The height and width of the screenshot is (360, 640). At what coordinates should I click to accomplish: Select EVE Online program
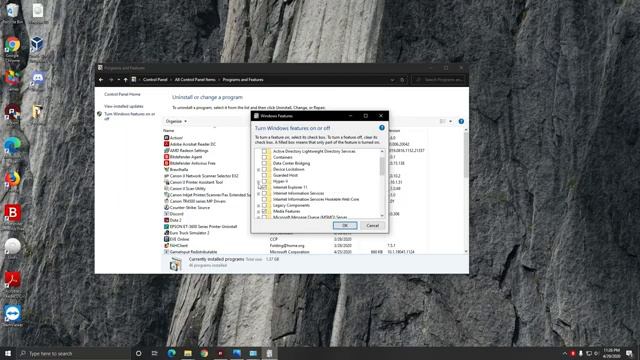(x=179, y=239)
